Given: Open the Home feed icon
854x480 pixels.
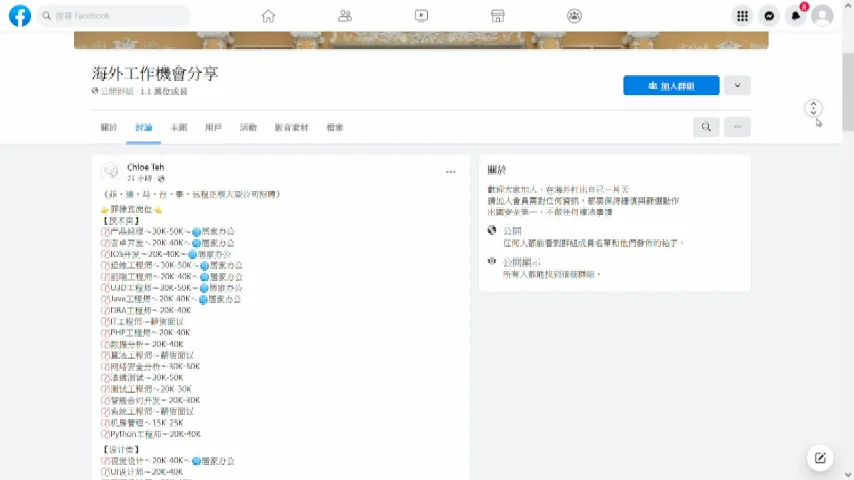Looking at the screenshot, I should click(x=268, y=16).
